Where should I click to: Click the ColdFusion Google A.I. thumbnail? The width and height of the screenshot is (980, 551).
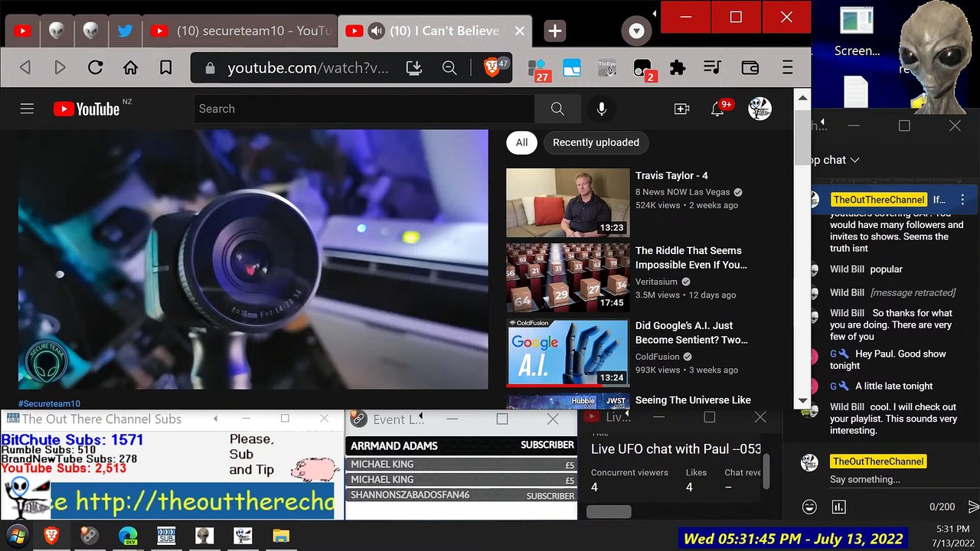point(567,352)
